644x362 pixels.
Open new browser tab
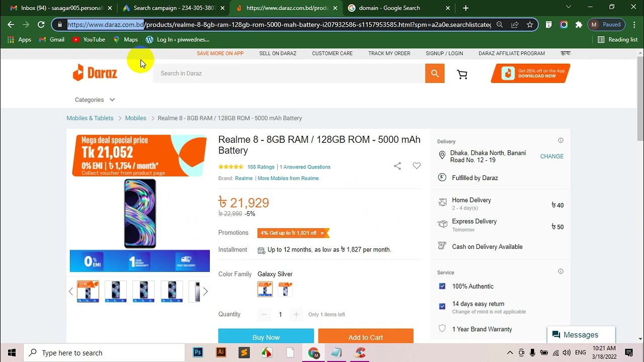coord(465,8)
